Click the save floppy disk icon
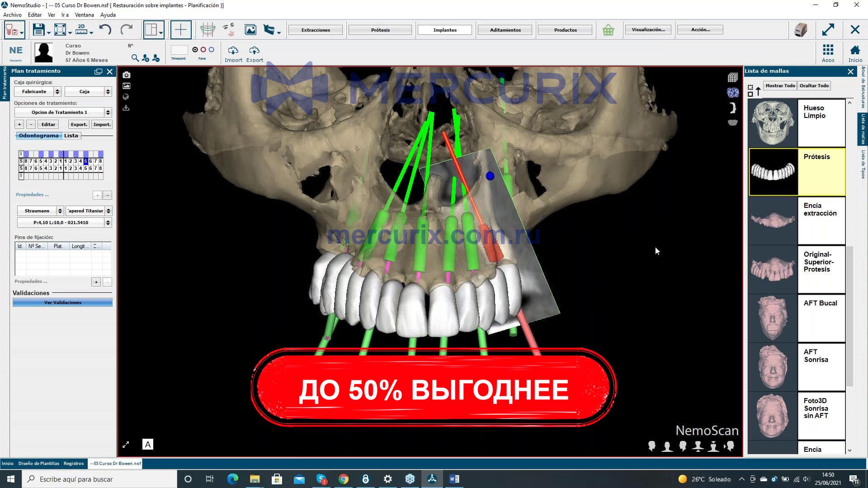 (x=38, y=30)
